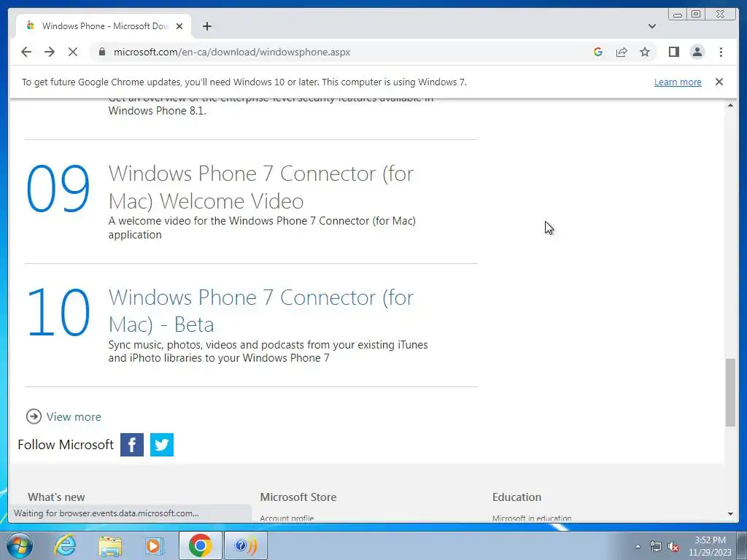Image resolution: width=747 pixels, height=560 pixels.
Task: Click the "Education" footer heading
Action: tap(517, 497)
